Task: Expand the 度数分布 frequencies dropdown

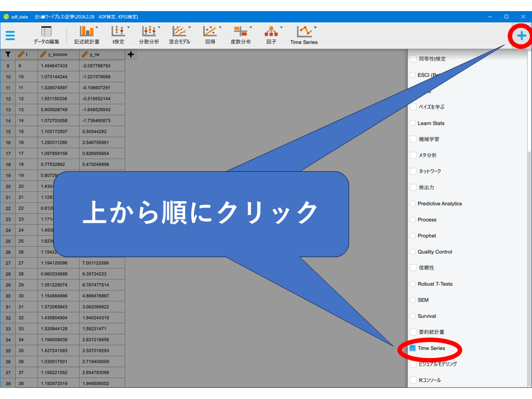Action: point(250,28)
